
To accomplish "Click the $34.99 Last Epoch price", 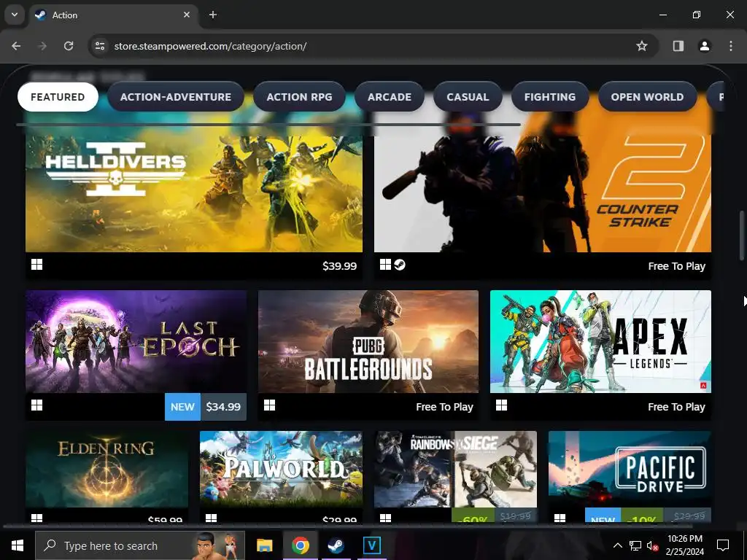I will pos(223,407).
